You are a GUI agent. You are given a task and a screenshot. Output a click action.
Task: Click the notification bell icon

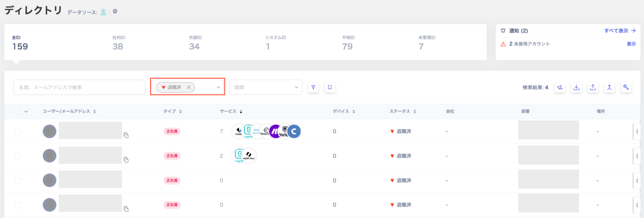(x=503, y=31)
